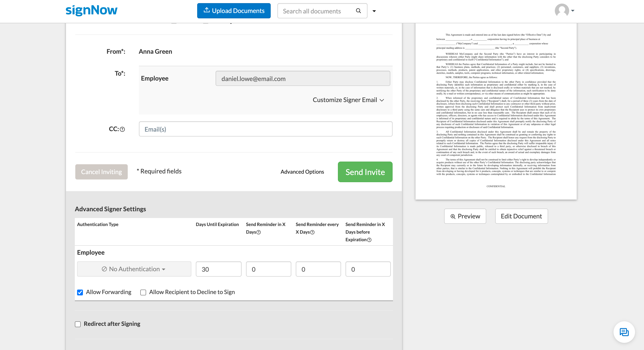Open the No Authentication dropdown

pyautogui.click(x=134, y=269)
